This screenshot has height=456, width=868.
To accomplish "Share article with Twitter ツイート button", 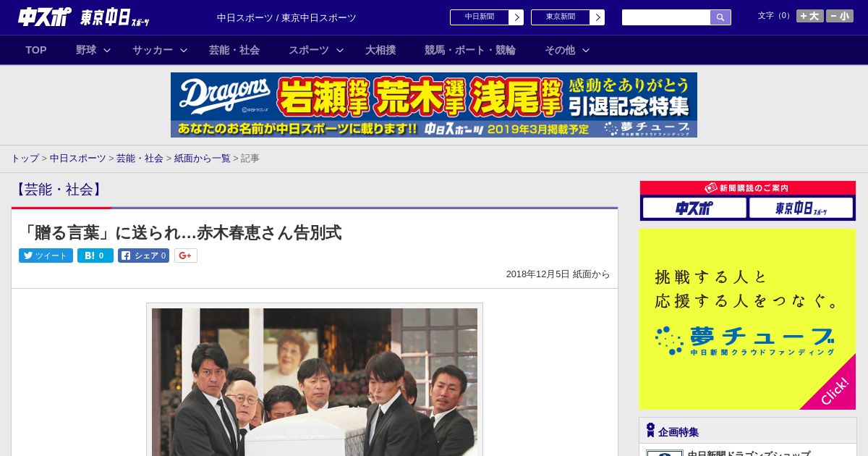I will click(x=46, y=256).
